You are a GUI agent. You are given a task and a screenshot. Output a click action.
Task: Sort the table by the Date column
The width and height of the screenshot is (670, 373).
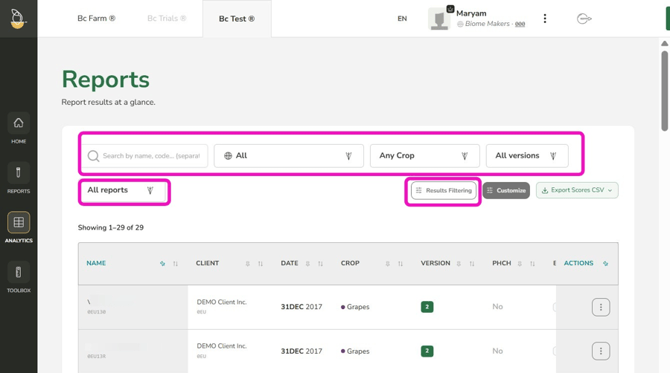(x=320, y=264)
